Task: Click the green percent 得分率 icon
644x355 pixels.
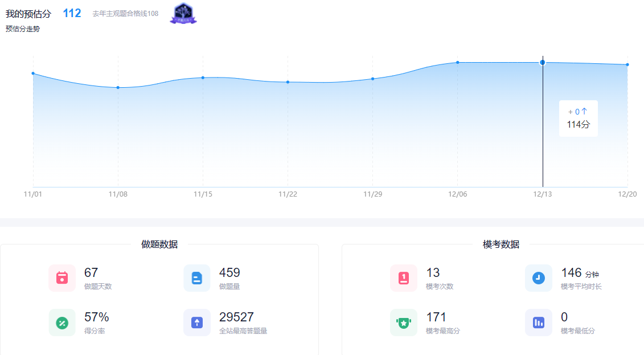Action: pos(62,323)
